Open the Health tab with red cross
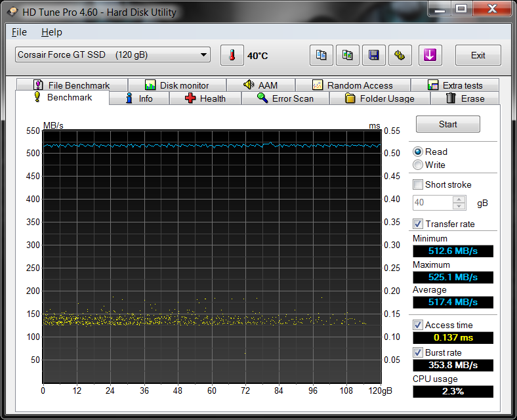Screen dimensions: 517x420 205,98
